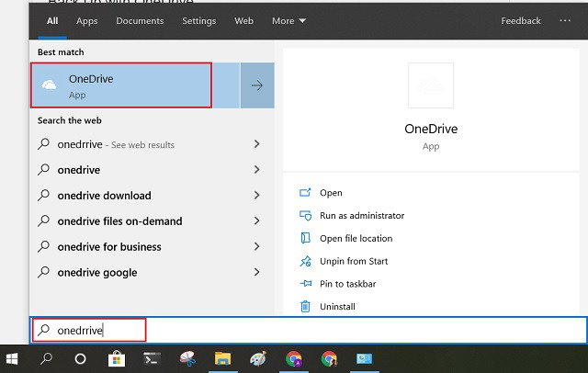Click the Feedback link
This screenshot has width=588, height=373.
point(521,20)
